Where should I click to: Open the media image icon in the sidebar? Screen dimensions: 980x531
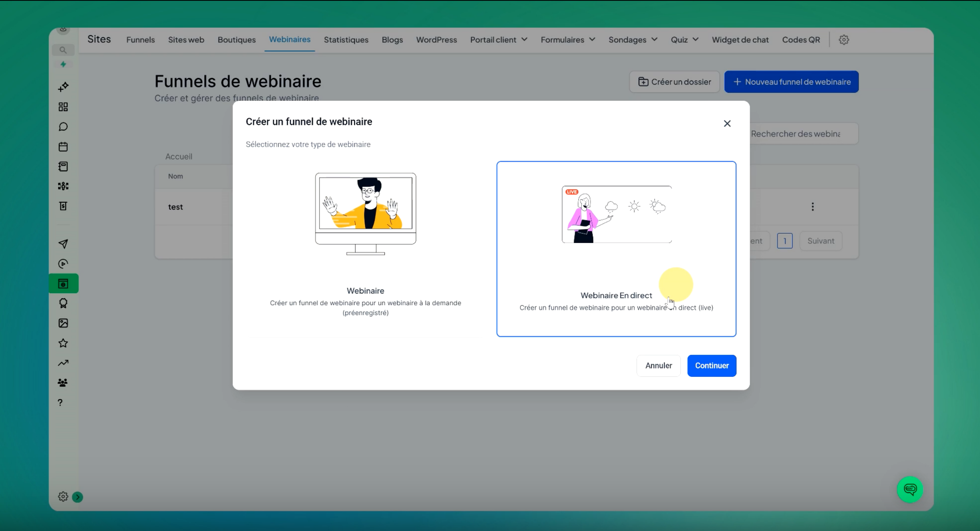[63, 323]
